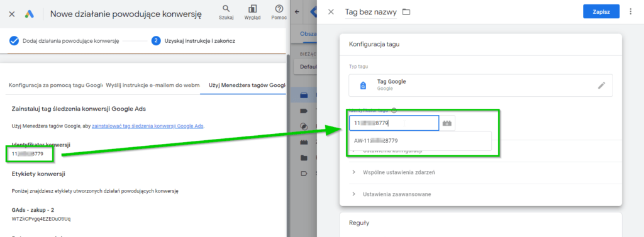Screen dimensions: 644x237
Task: Select the Tag Google tag type row
Action: pos(480,85)
